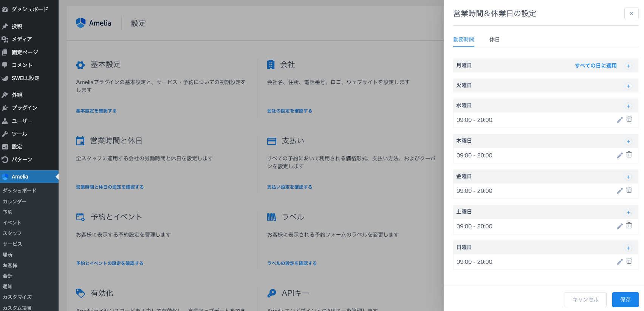Remove the 土曜日 time period via trash icon
644x311 pixels.
629,226
